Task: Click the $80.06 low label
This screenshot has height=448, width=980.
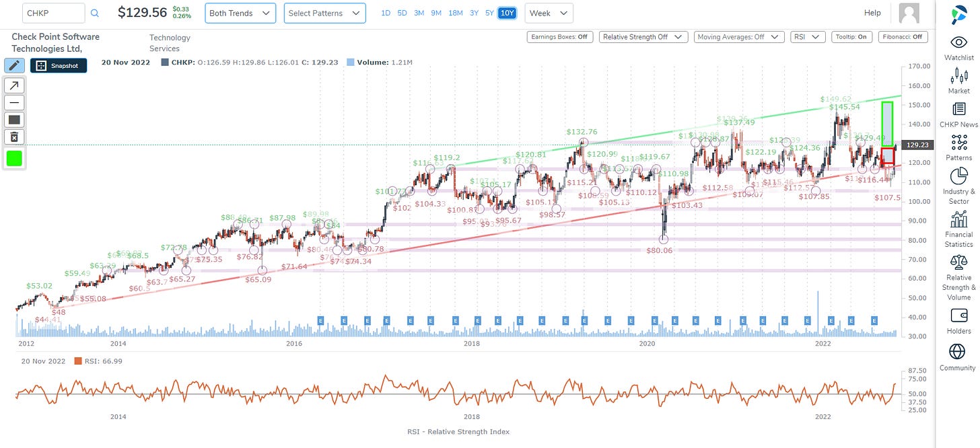Action: click(659, 250)
